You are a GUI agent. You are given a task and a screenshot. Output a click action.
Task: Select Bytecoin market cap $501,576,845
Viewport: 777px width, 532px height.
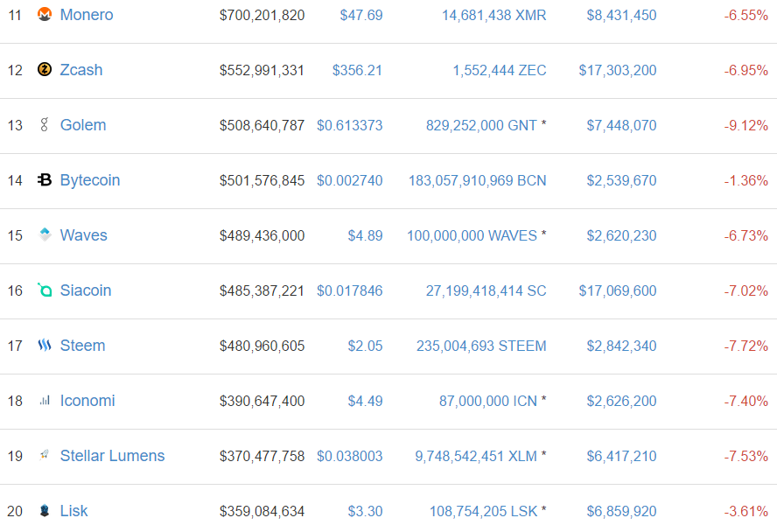tap(262, 181)
